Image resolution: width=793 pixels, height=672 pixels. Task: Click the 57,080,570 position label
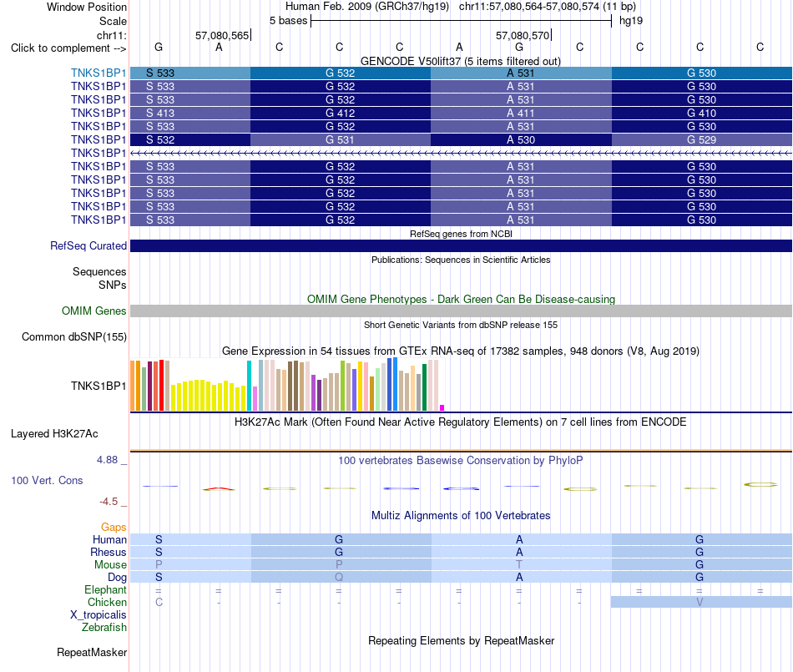click(523, 35)
